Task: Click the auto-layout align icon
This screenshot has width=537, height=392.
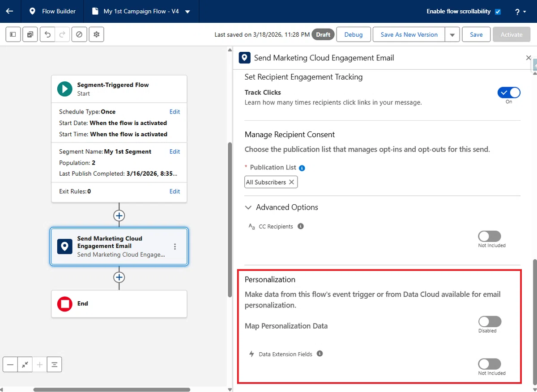Action: tap(55, 365)
